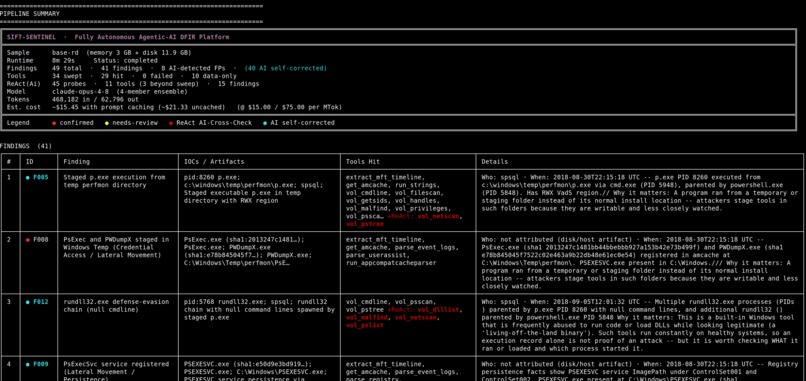Select finding ID 'F012'
The height and width of the screenshot is (381, 806).
[x=41, y=302]
